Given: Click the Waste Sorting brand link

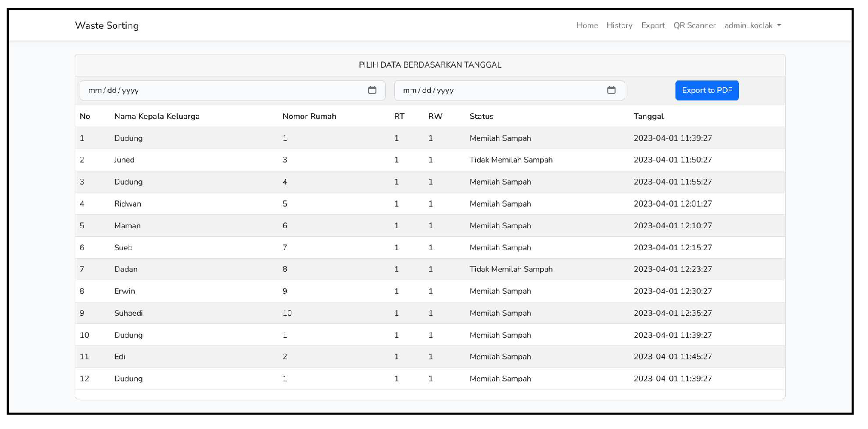Looking at the screenshot, I should 107,25.
